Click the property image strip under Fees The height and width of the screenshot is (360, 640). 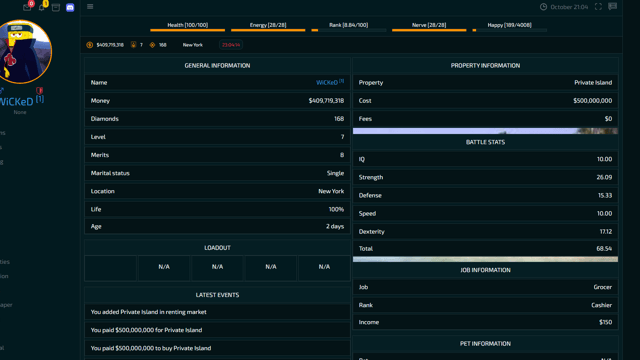click(x=485, y=131)
